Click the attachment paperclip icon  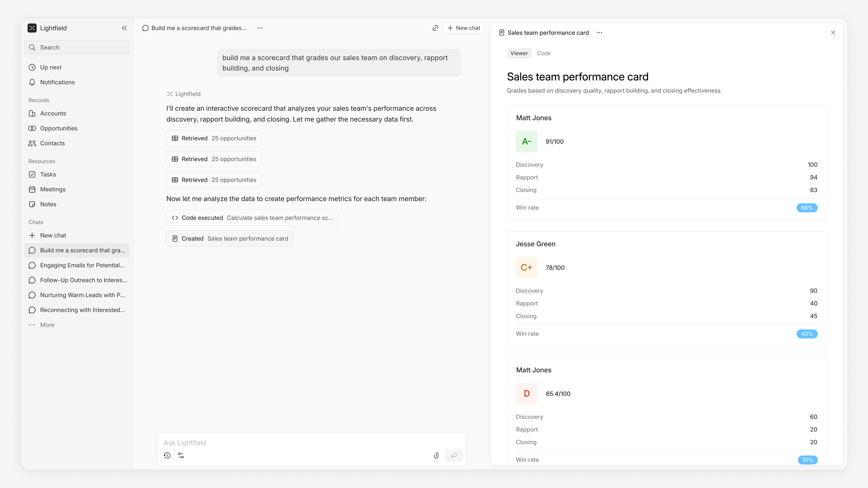coord(436,455)
